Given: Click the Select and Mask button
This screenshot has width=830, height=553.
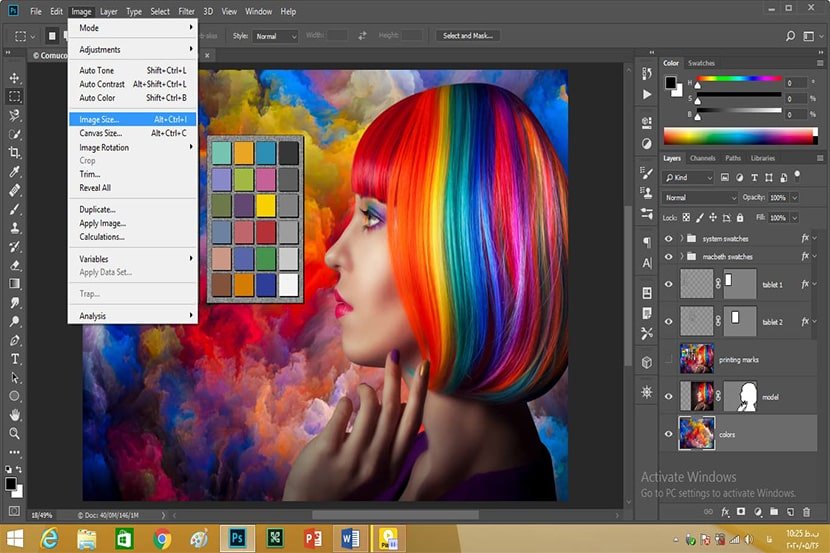Looking at the screenshot, I should 468,36.
